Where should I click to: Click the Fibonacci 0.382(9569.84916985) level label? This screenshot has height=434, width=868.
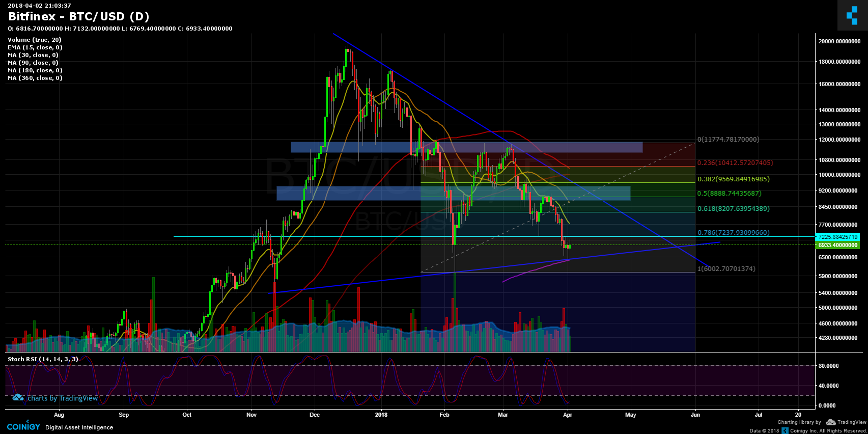(734, 179)
